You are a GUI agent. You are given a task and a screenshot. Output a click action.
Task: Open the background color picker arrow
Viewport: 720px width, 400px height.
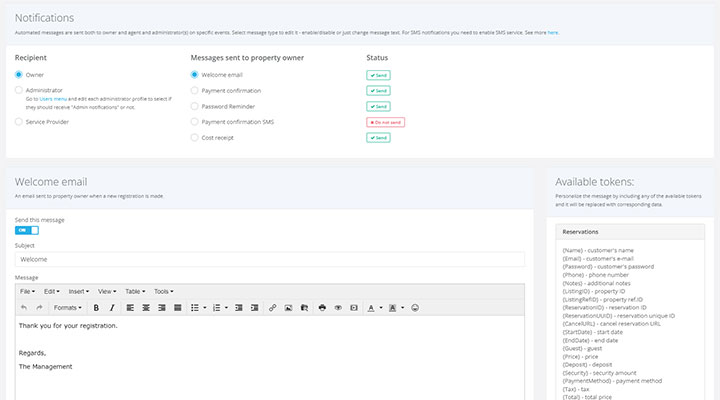coord(403,308)
